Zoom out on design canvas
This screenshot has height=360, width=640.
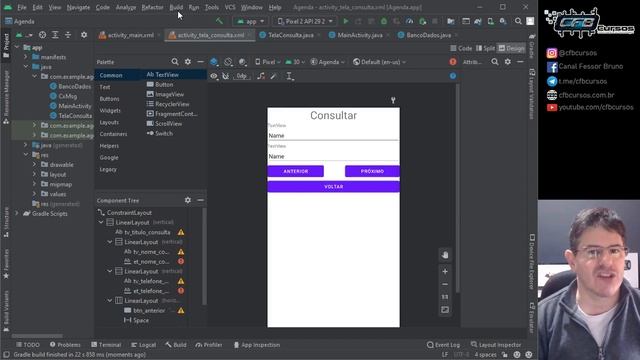tap(445, 284)
